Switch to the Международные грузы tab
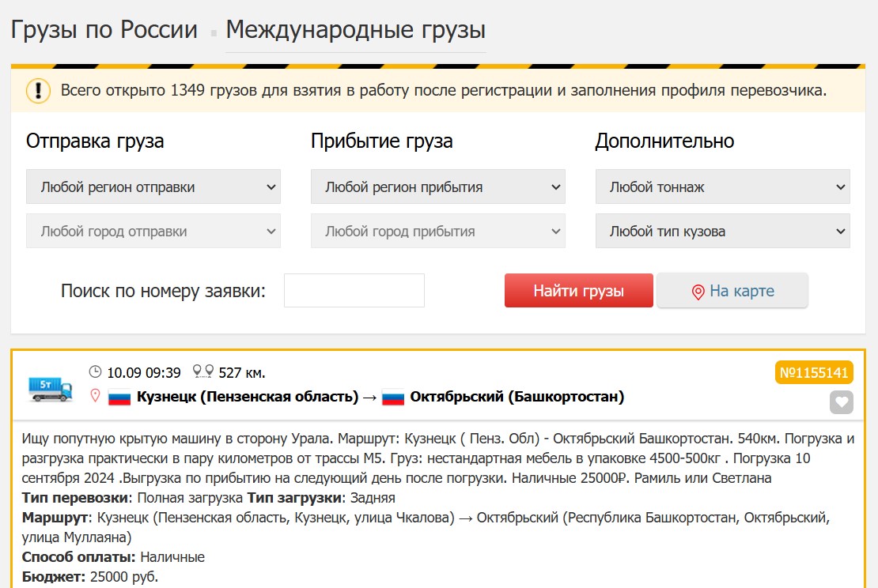Screen dimensions: 878x588 [356, 30]
